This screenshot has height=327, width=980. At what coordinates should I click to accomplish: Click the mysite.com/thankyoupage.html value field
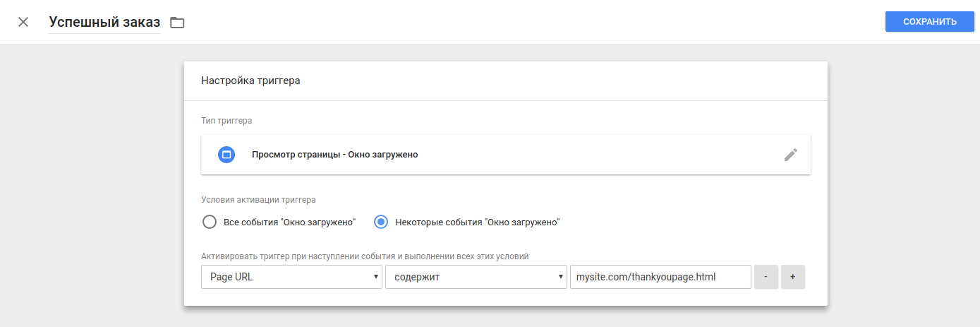point(660,277)
